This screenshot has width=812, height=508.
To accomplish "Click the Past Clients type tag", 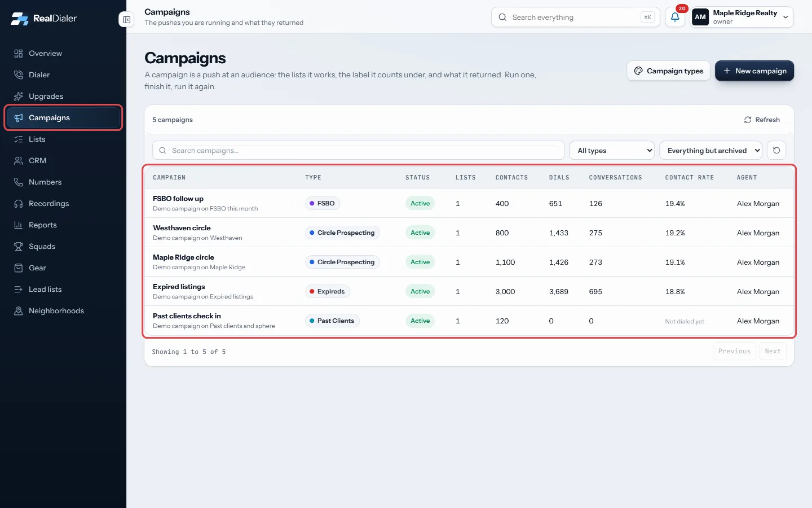I will [x=333, y=321].
